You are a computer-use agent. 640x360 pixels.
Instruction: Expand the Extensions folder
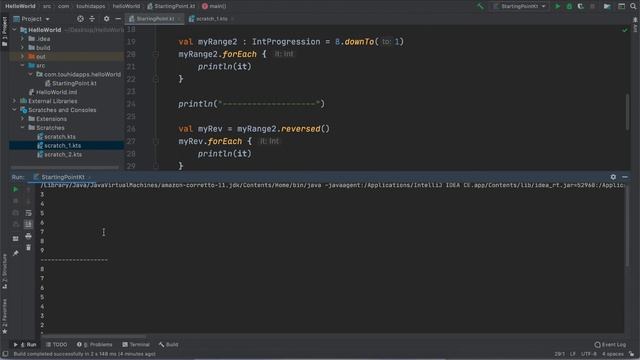point(23,119)
